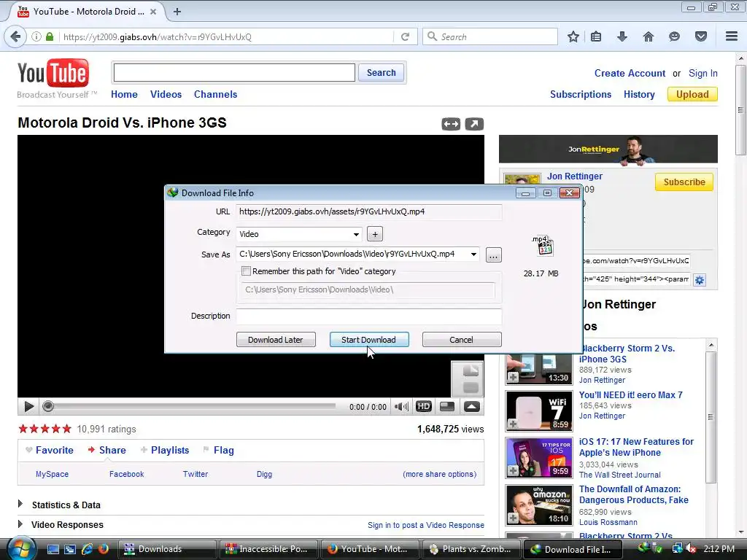
Task: Play the video with the play button
Action: pyautogui.click(x=28, y=407)
